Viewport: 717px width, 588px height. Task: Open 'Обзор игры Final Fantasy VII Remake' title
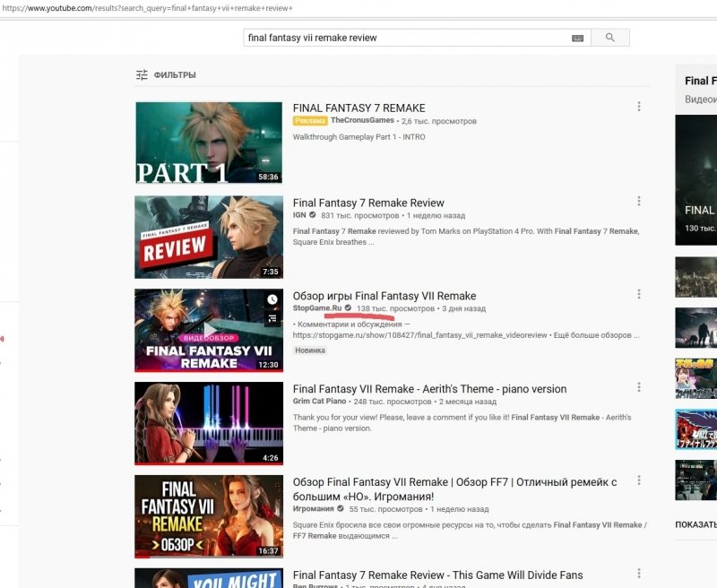click(x=384, y=296)
